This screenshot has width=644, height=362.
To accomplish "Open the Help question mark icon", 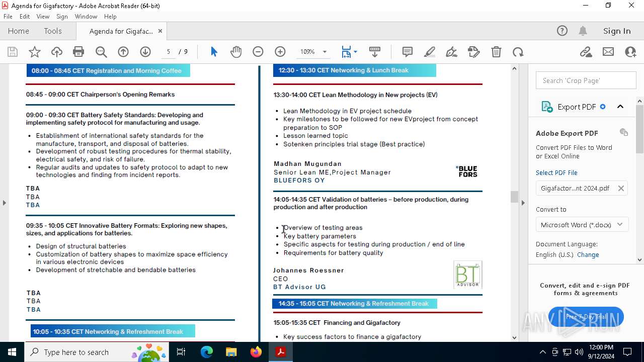I will coord(562,31).
